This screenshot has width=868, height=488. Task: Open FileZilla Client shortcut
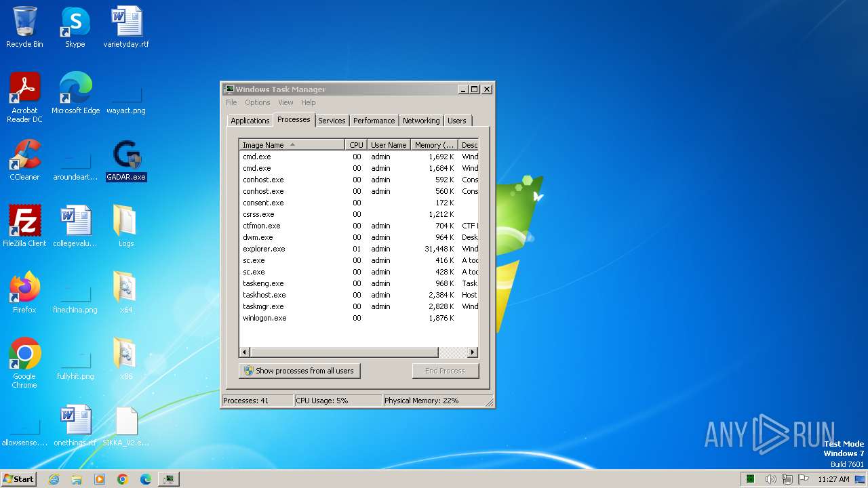coord(24,226)
